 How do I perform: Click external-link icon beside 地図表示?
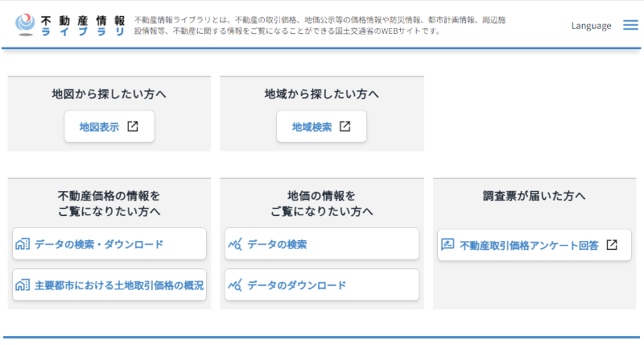(x=133, y=127)
